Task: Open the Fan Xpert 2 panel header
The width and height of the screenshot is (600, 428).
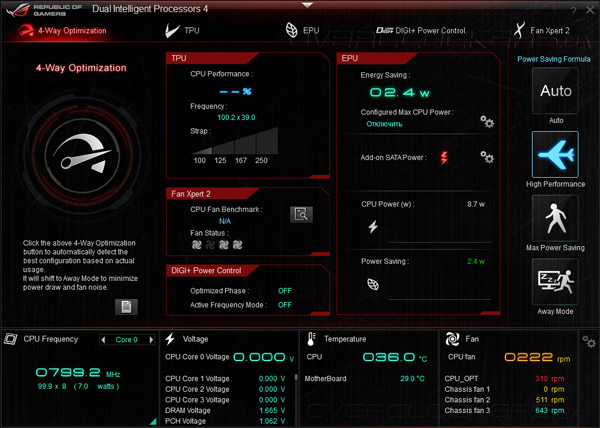Action: coord(212,194)
